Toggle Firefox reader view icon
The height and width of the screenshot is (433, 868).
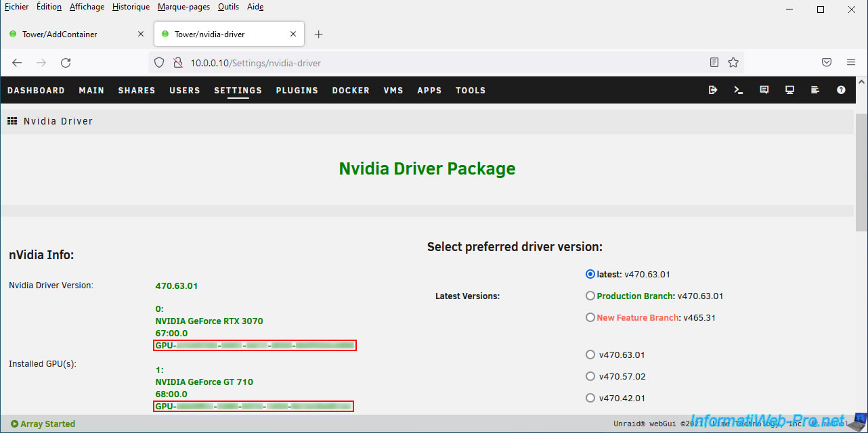tap(714, 62)
